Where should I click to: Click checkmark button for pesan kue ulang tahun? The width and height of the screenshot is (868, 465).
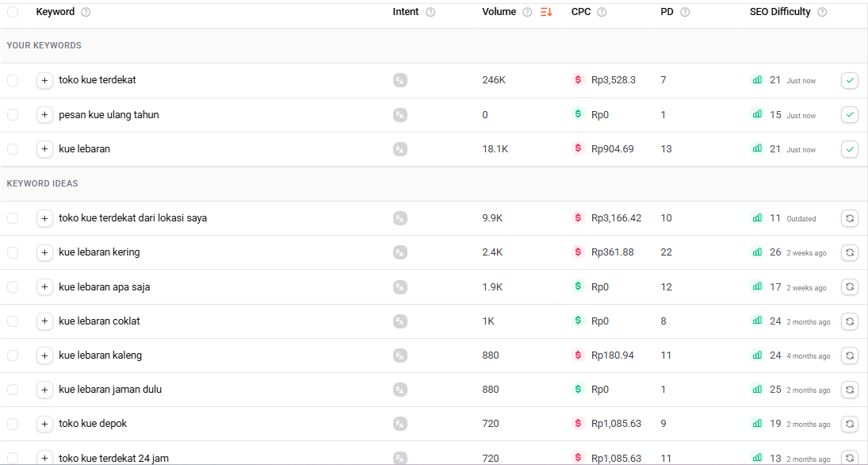tap(850, 115)
